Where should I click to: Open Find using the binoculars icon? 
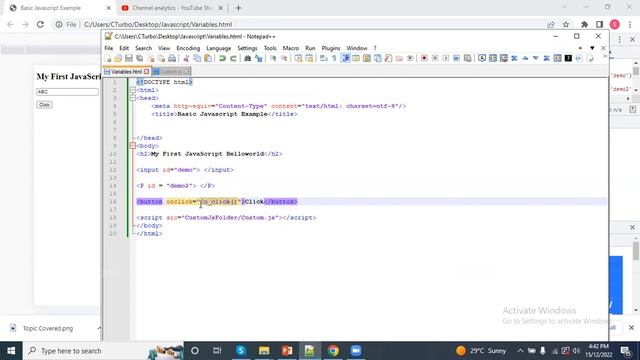point(247,58)
